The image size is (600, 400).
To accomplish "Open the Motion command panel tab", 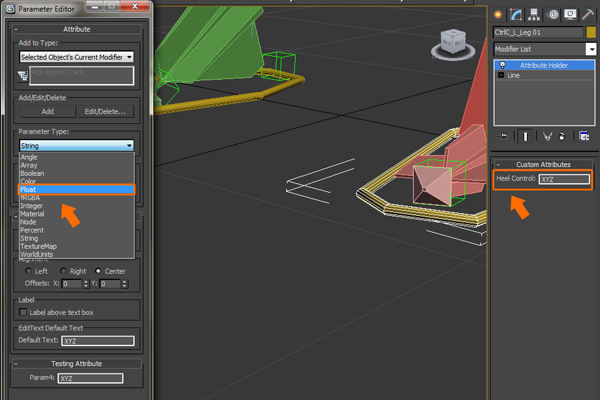I will (553, 15).
